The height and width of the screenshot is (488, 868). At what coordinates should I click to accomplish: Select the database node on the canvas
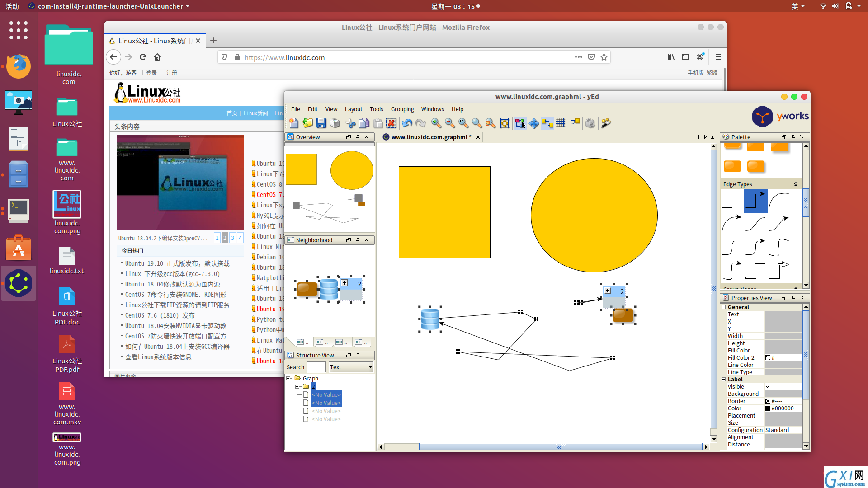pyautogui.click(x=429, y=319)
